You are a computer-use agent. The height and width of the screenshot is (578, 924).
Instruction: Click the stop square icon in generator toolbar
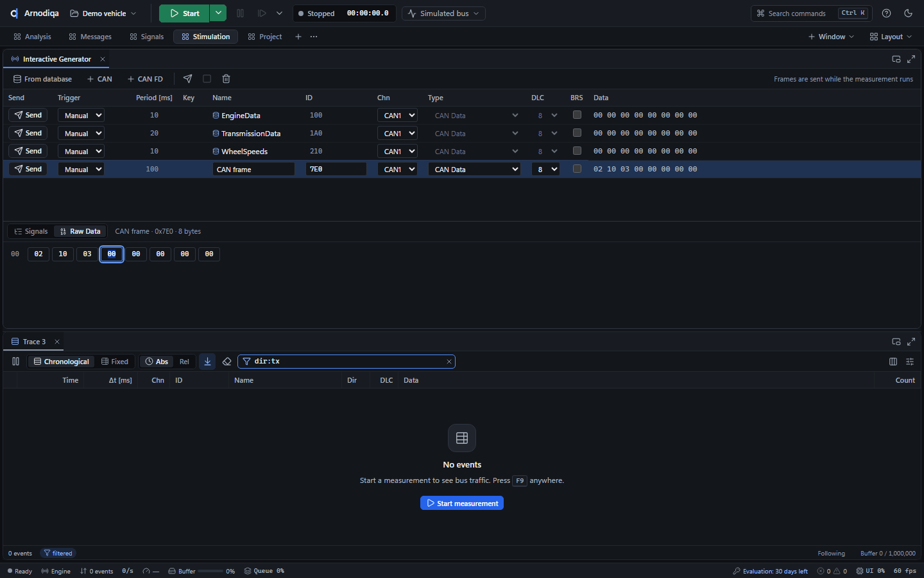[x=207, y=79]
